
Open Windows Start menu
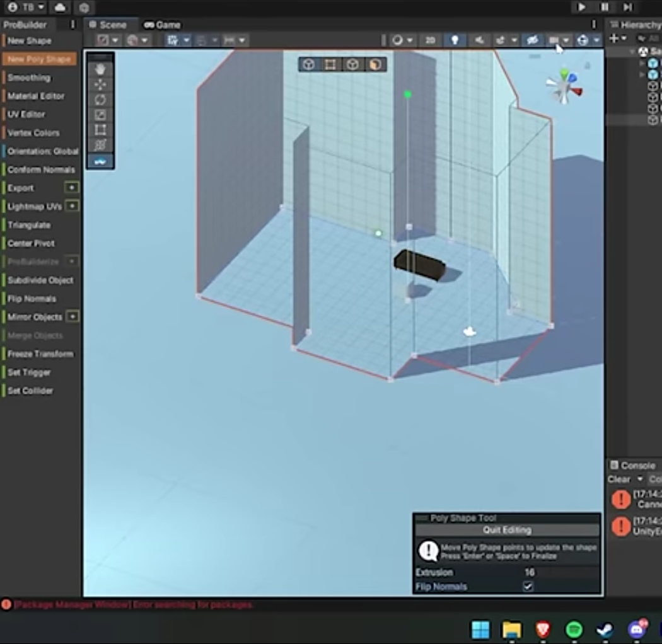coord(480,630)
